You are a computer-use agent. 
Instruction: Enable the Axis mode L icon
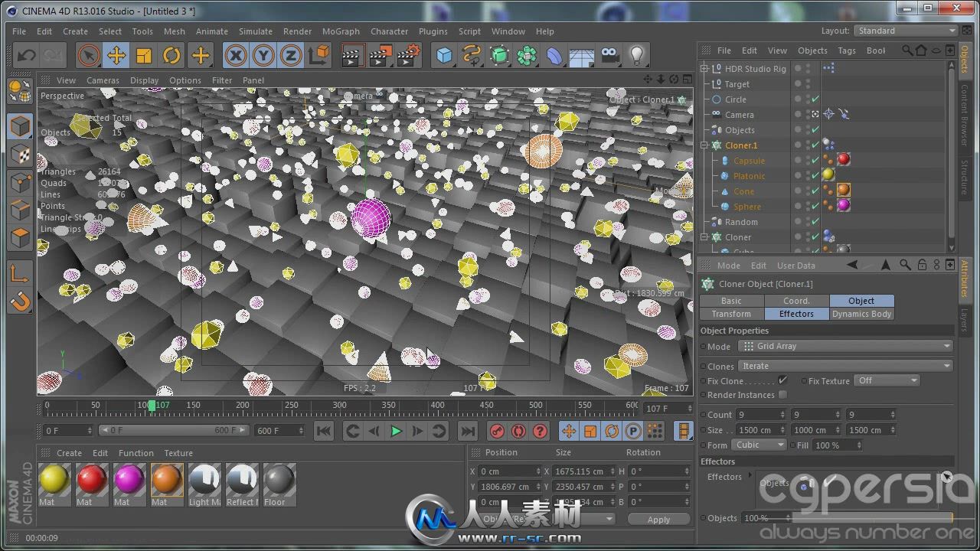click(x=19, y=273)
